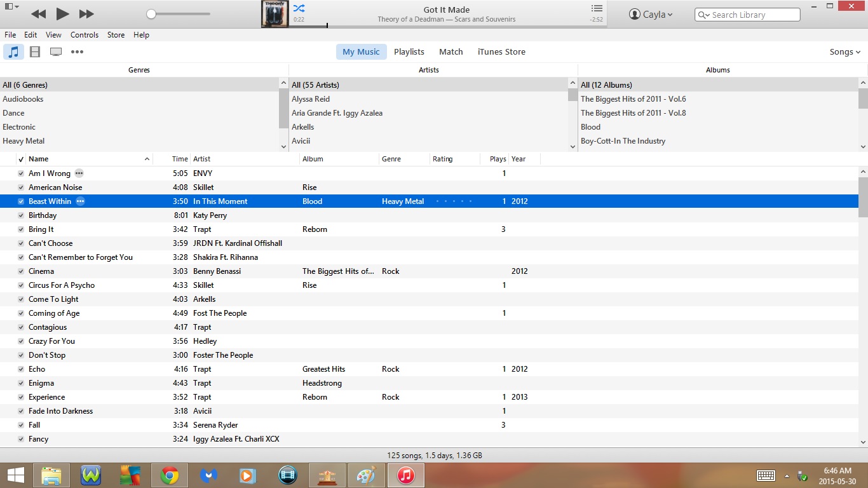The height and width of the screenshot is (488, 868).
Task: Open the Controls menu
Action: pos(85,35)
